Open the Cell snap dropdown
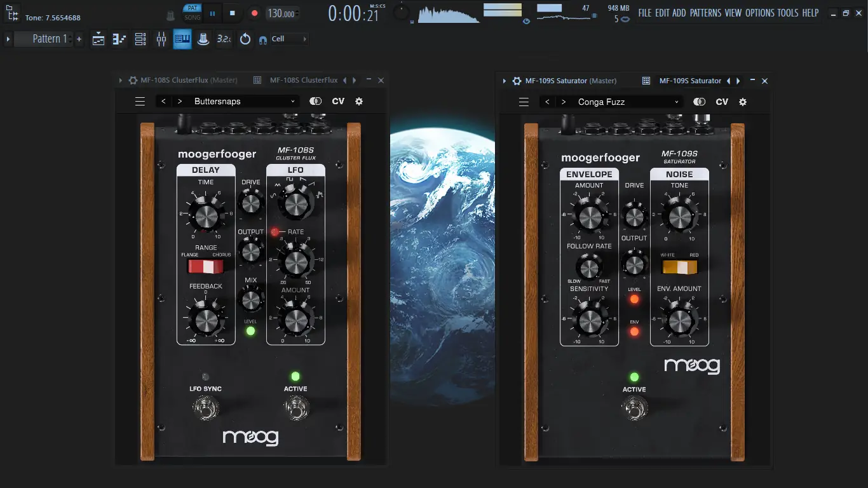 289,39
